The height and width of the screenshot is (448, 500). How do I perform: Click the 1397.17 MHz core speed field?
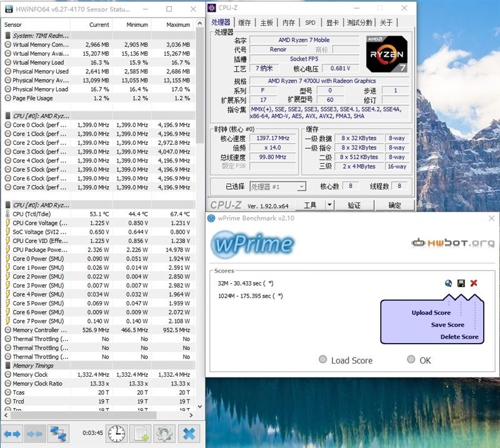point(272,138)
